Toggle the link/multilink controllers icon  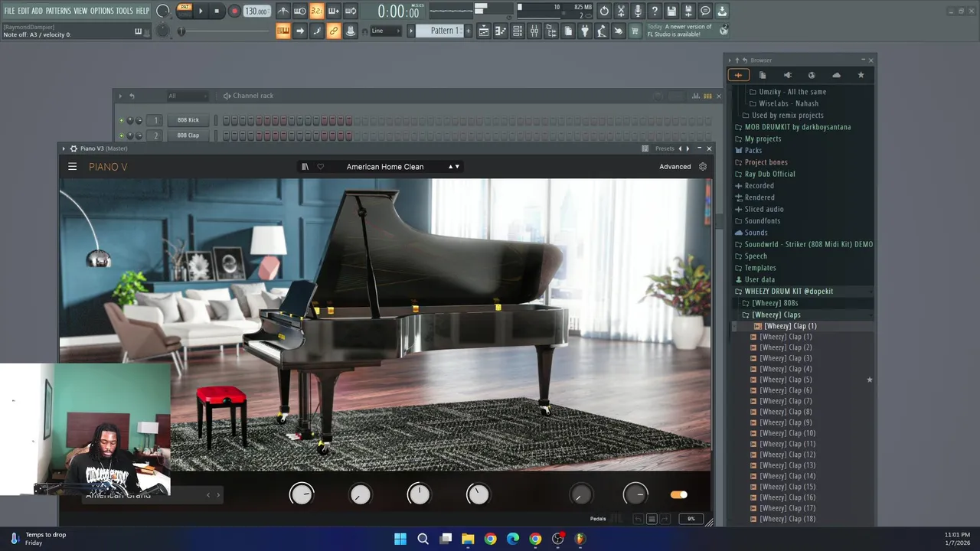coord(333,31)
